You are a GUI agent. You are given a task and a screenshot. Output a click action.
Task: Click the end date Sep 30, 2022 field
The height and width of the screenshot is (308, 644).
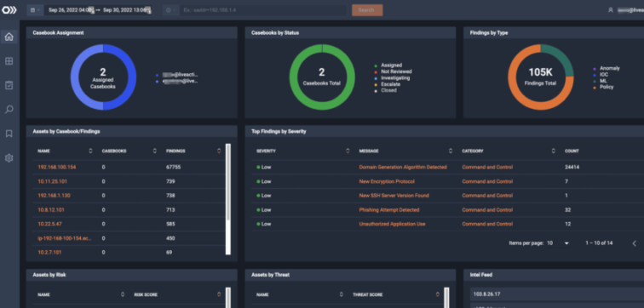click(x=126, y=10)
